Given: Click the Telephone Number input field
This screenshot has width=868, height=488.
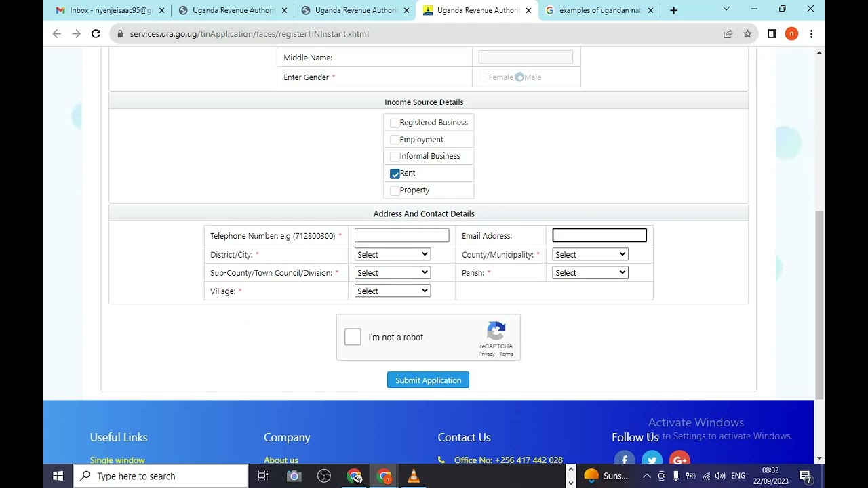Looking at the screenshot, I should [x=401, y=235].
